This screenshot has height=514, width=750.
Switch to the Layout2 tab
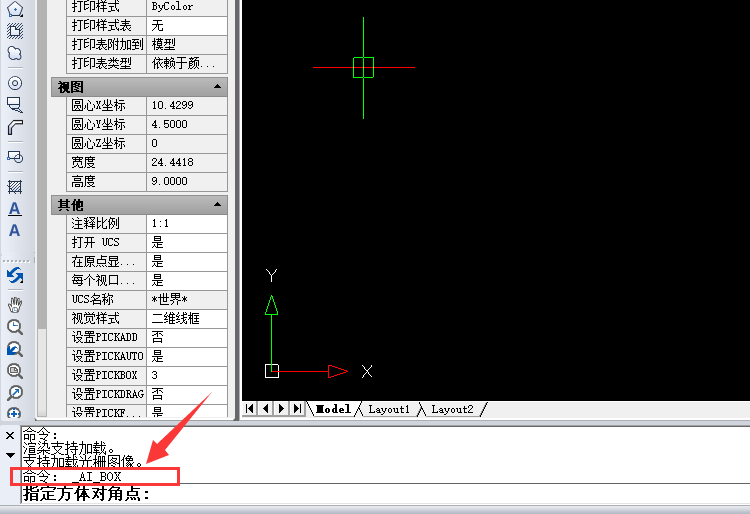click(452, 409)
